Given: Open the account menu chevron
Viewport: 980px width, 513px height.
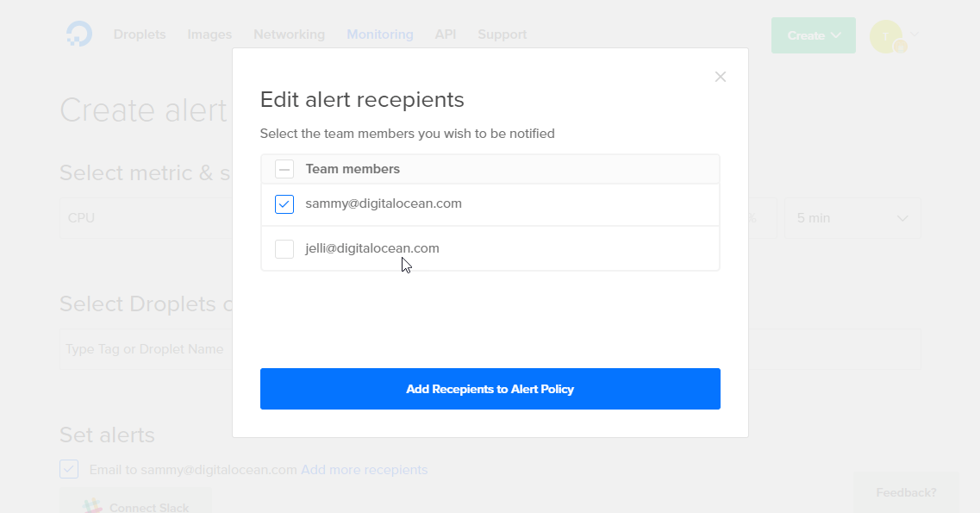Looking at the screenshot, I should pyautogui.click(x=914, y=35).
